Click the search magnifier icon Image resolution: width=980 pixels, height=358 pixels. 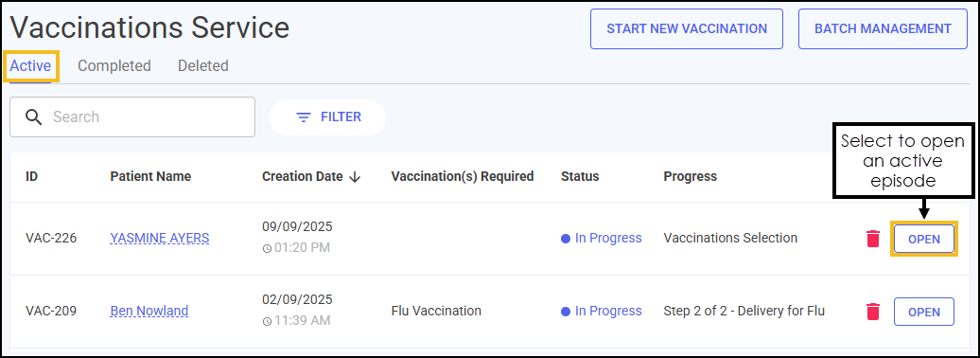pos(34,117)
